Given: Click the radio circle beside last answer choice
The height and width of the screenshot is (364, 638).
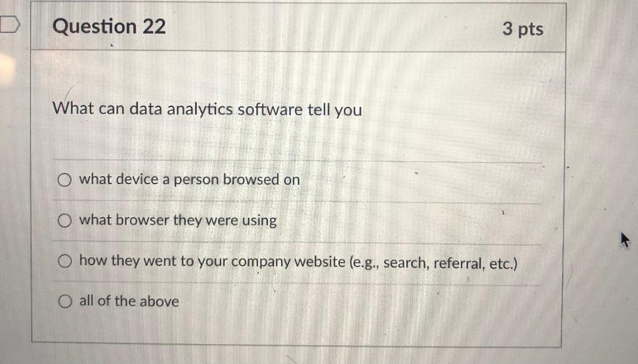Looking at the screenshot, I should [64, 301].
